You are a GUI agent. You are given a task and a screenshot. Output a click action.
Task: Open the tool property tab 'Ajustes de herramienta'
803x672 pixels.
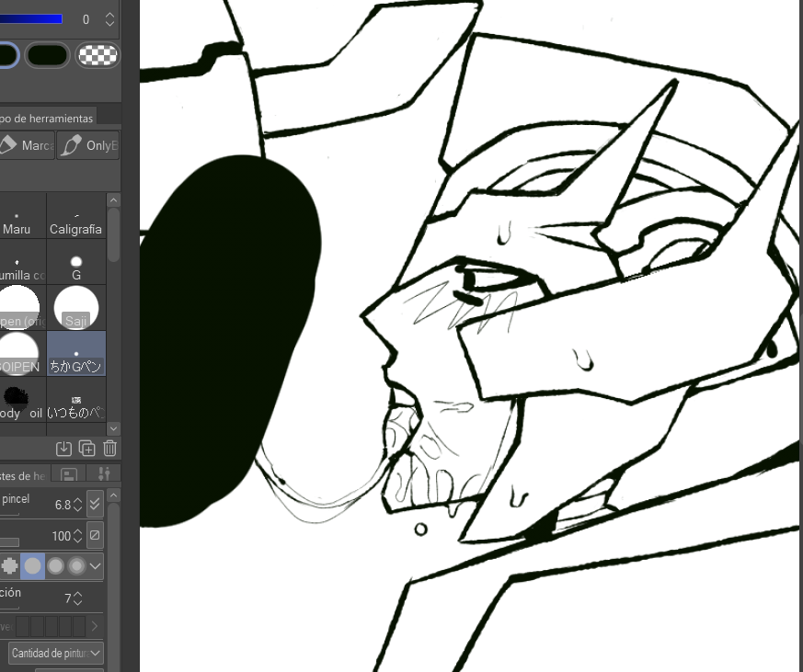click(x=25, y=475)
